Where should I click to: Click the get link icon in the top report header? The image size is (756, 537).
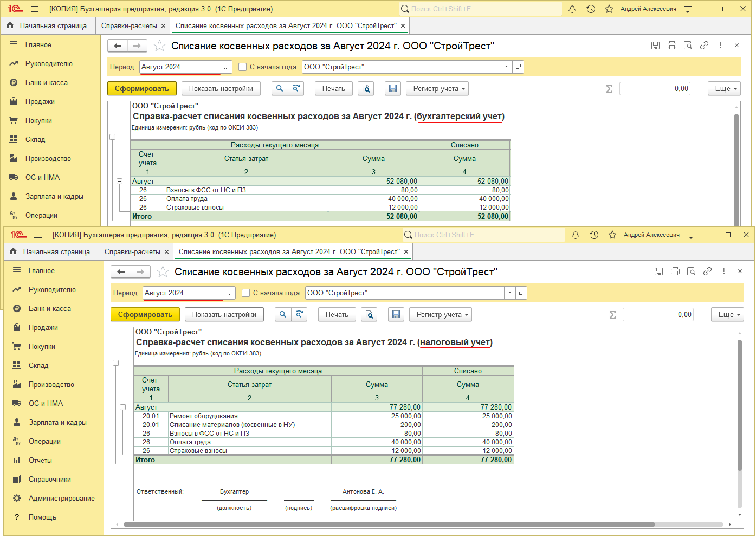click(x=704, y=46)
